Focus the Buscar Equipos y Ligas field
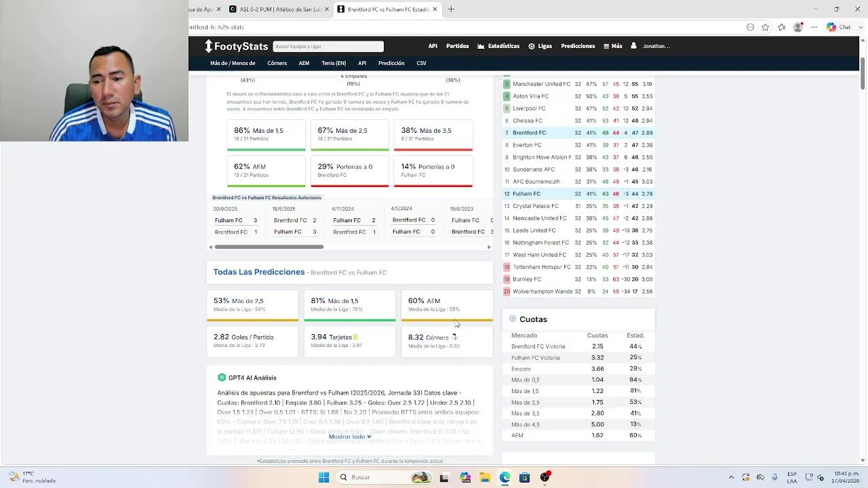Image resolution: width=868 pixels, height=488 pixels. coord(328,46)
